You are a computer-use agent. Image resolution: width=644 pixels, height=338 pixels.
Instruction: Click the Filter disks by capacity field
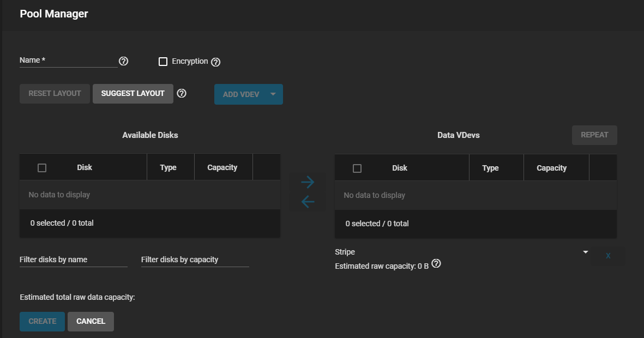point(195,259)
